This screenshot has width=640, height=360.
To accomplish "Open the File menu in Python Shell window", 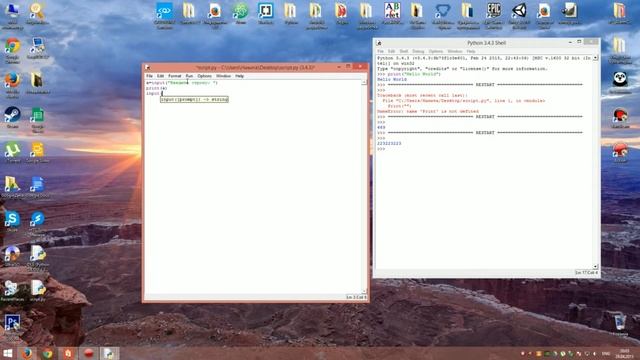I will click(380, 51).
